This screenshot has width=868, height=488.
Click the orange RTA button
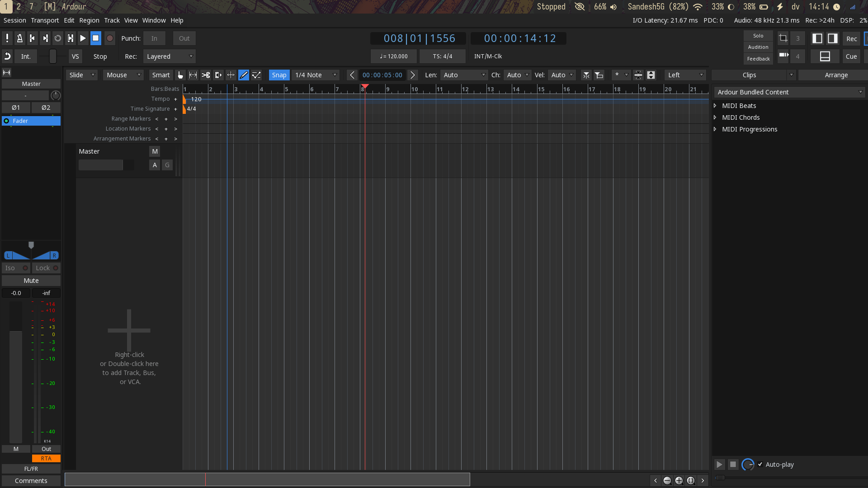[x=46, y=459]
